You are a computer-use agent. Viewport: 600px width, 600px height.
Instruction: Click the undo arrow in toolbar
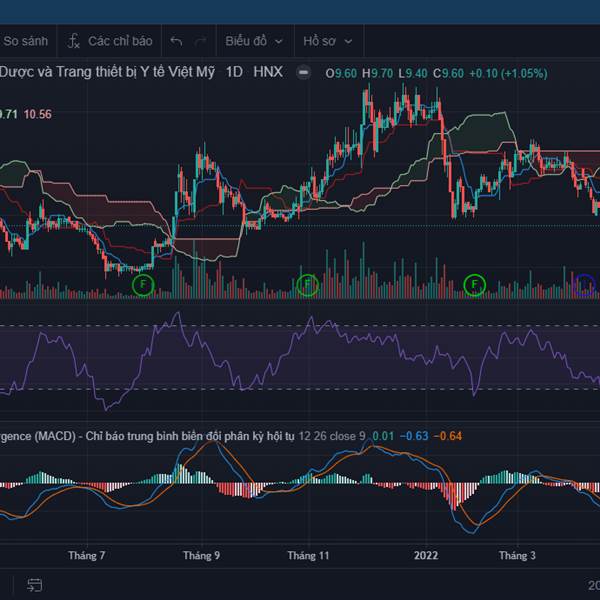tap(177, 41)
